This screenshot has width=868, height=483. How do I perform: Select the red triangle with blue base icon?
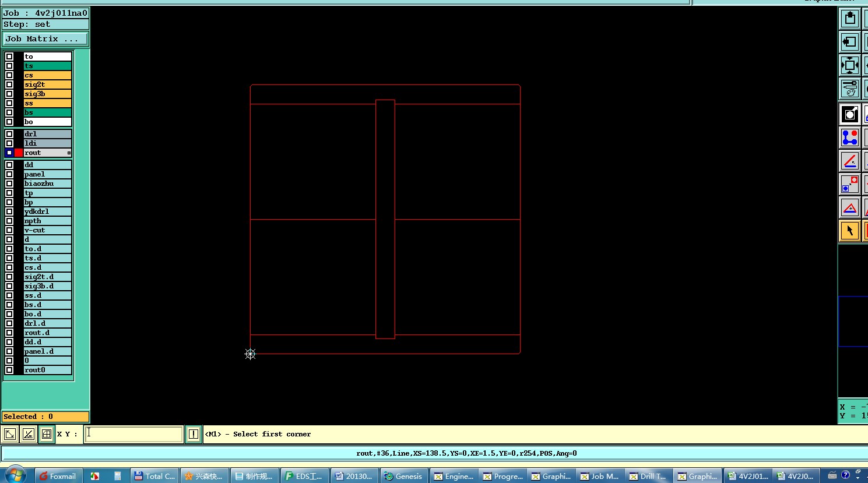[850, 207]
